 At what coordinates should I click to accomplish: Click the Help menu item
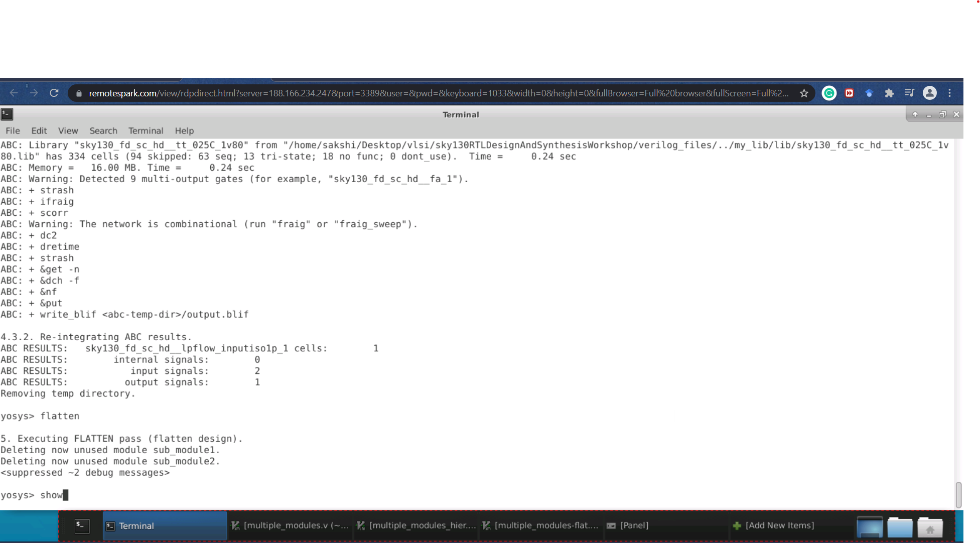click(184, 130)
